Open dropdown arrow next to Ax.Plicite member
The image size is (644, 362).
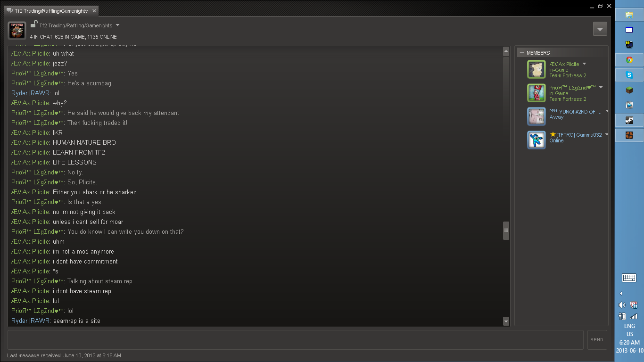click(584, 64)
